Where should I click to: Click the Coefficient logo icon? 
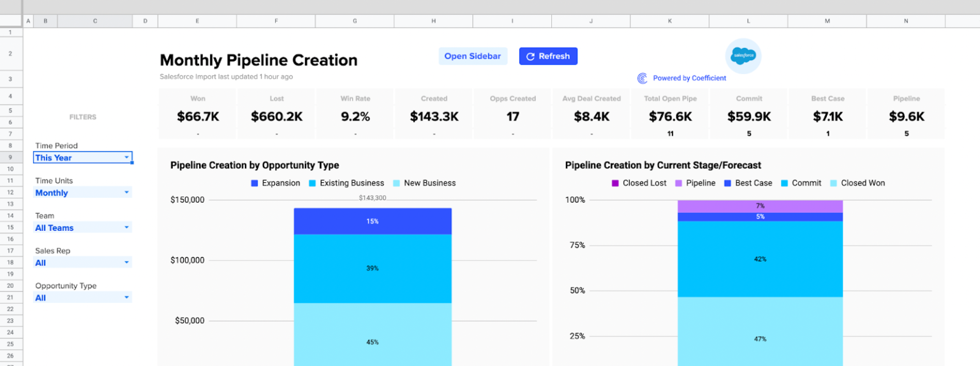pos(642,78)
